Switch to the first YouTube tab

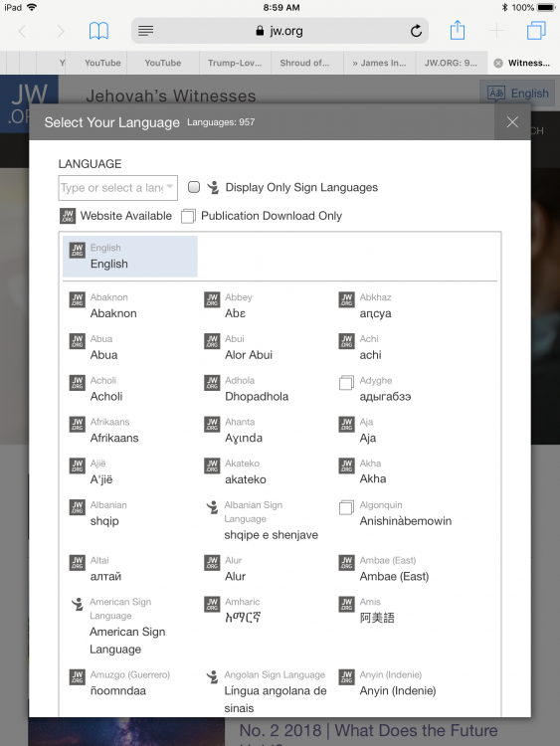102,63
